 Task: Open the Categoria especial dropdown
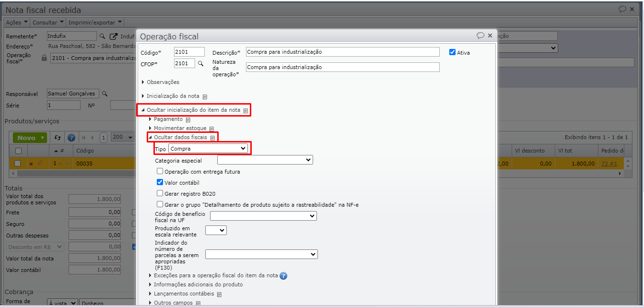pos(265,160)
